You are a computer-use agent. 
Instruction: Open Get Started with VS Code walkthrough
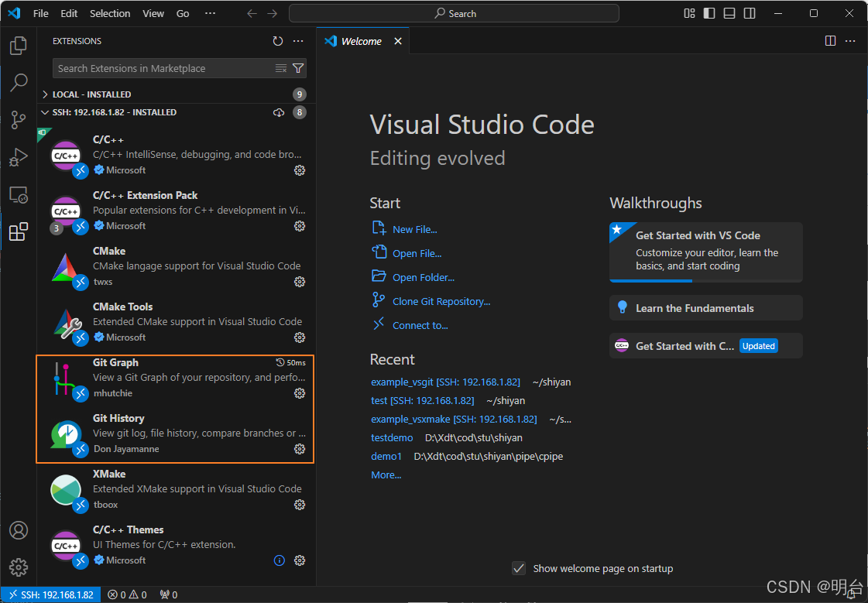pos(706,252)
